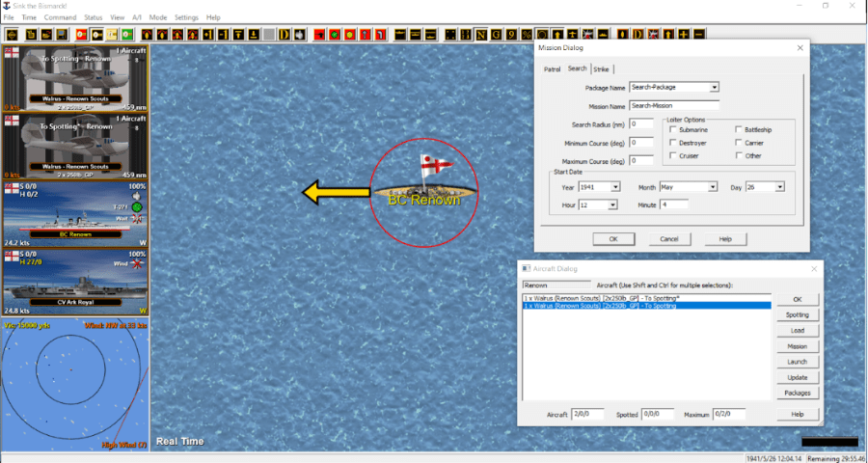The image size is (868, 463).
Task: Click the aircraft silhouette toolbar icon
Action: [572, 35]
